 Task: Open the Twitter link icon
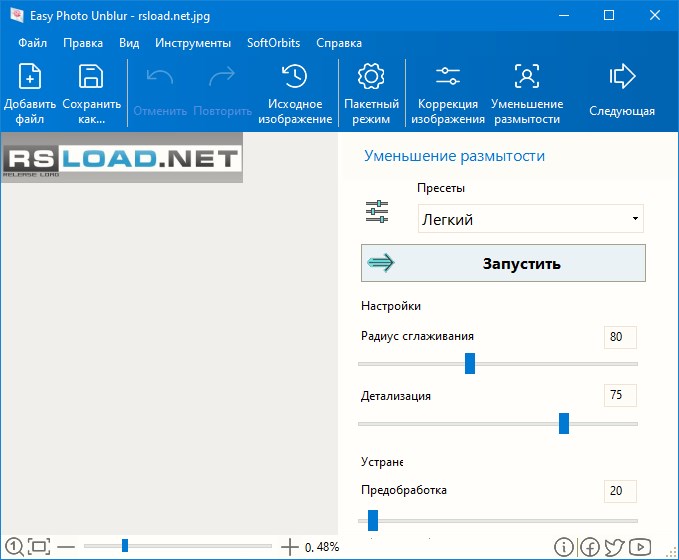614,547
